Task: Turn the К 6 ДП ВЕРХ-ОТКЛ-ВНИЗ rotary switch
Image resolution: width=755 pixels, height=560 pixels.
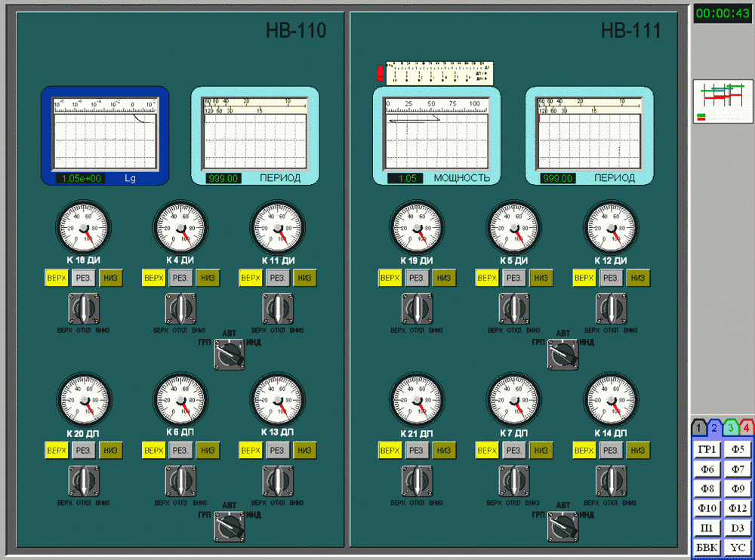Action: [180, 481]
